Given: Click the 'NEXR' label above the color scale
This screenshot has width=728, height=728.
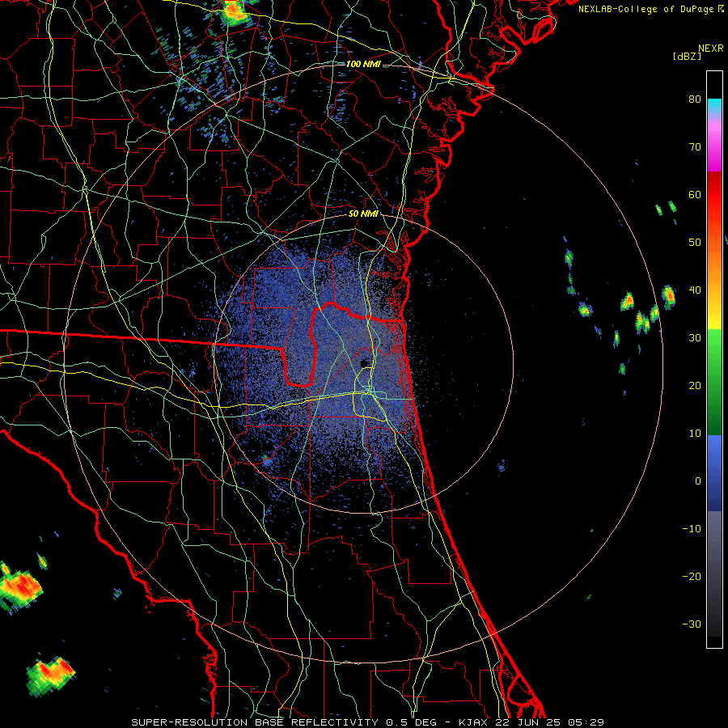Looking at the screenshot, I should click(x=710, y=49).
